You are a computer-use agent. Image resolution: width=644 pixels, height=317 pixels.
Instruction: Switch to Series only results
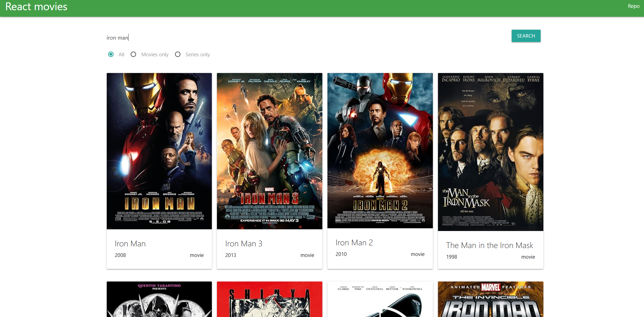pyautogui.click(x=177, y=54)
